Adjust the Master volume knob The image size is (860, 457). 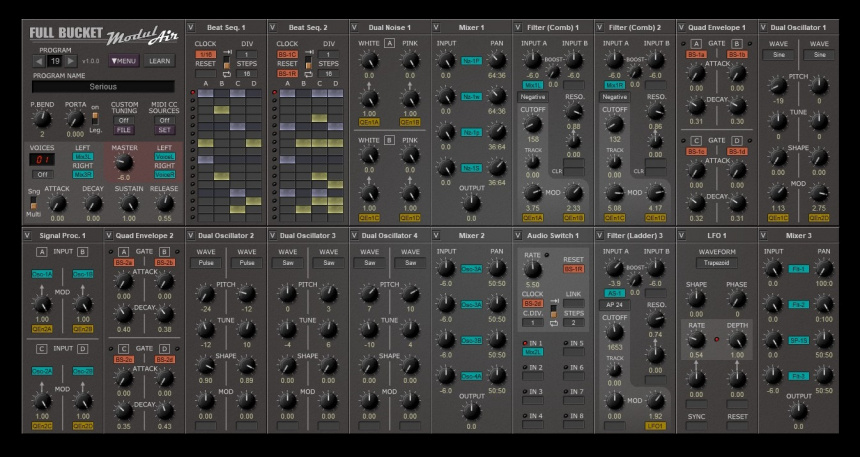point(124,162)
